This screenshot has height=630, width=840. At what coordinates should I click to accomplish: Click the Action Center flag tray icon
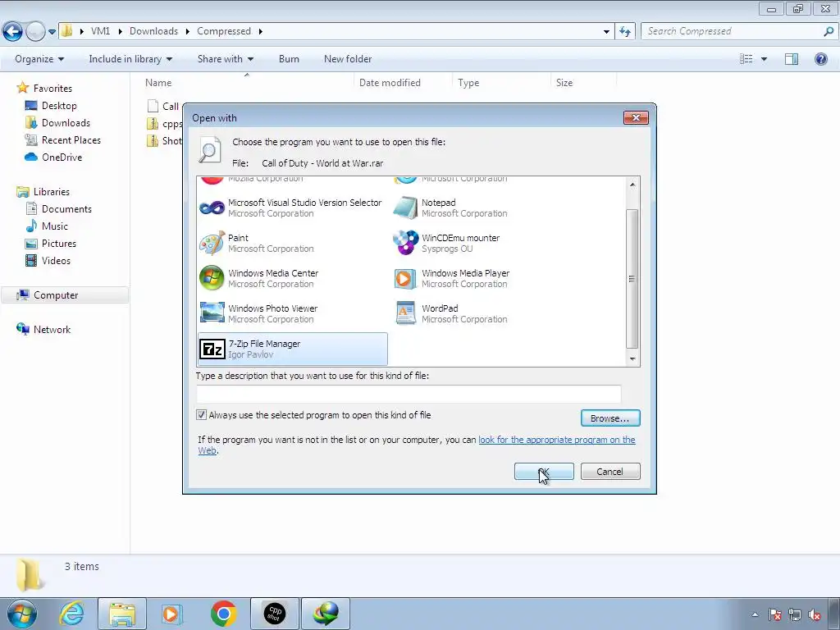[774, 615]
